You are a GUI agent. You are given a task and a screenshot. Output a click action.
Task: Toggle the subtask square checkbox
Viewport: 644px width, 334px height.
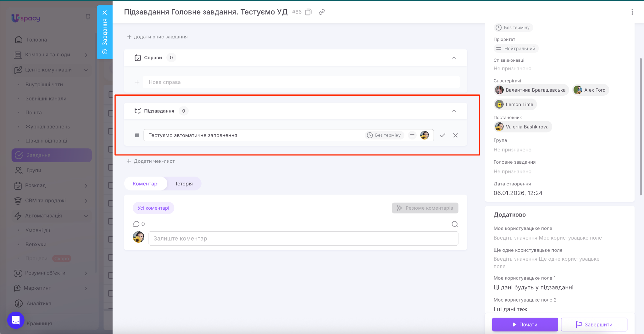[137, 135]
